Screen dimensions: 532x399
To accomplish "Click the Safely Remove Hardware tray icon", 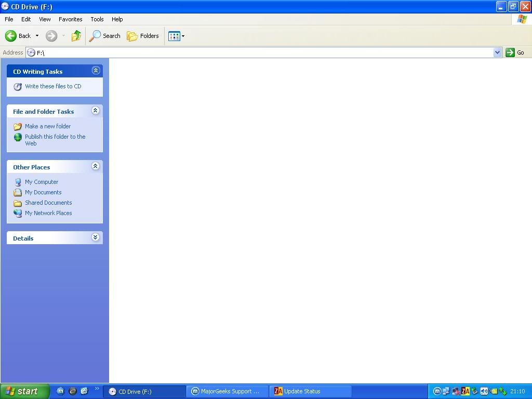I will [475, 392].
